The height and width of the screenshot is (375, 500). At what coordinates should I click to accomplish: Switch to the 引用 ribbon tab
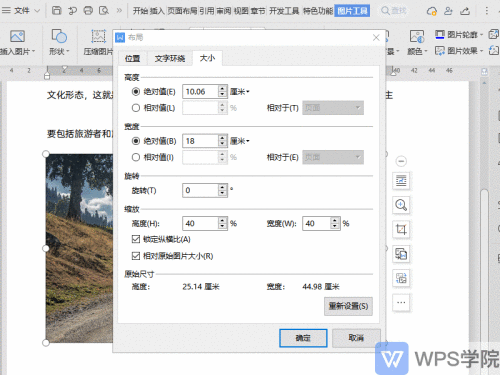click(x=207, y=11)
